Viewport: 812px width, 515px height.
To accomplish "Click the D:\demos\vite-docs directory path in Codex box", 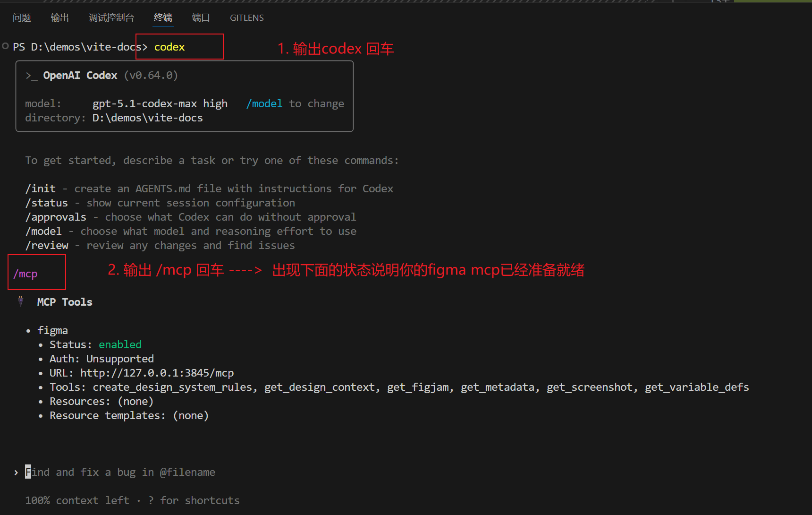I will (x=147, y=118).
